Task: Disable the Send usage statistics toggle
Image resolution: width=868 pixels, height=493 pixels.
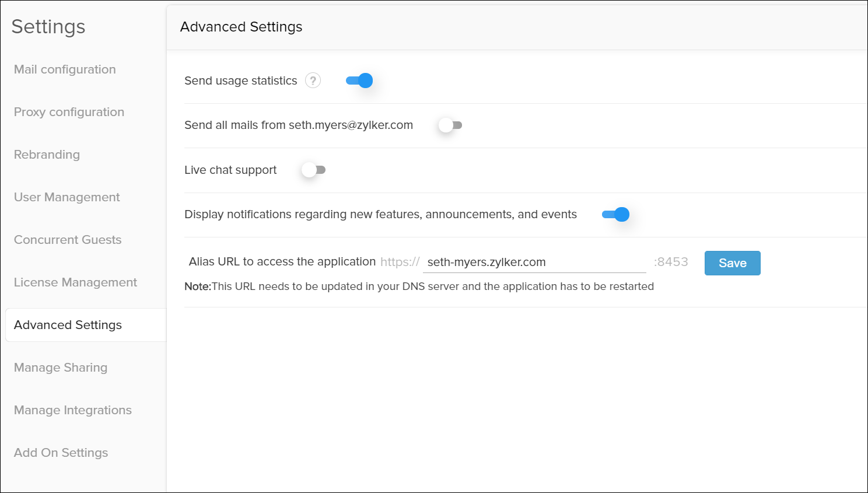Action: pos(360,81)
